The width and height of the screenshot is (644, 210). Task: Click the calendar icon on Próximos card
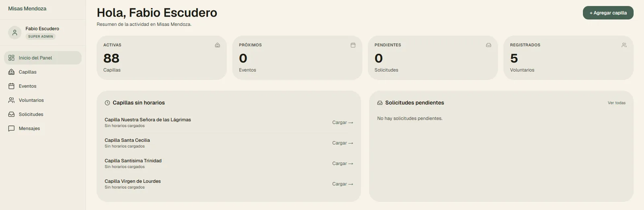(x=353, y=45)
